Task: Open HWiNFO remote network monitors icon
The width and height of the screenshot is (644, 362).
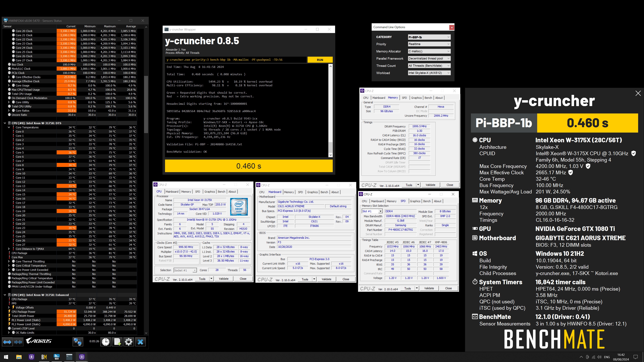Action: (x=77, y=342)
